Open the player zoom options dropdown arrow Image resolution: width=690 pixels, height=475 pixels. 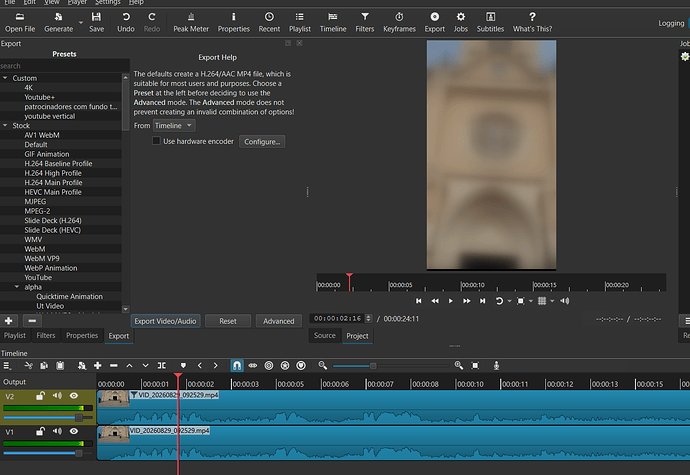tap(531, 301)
